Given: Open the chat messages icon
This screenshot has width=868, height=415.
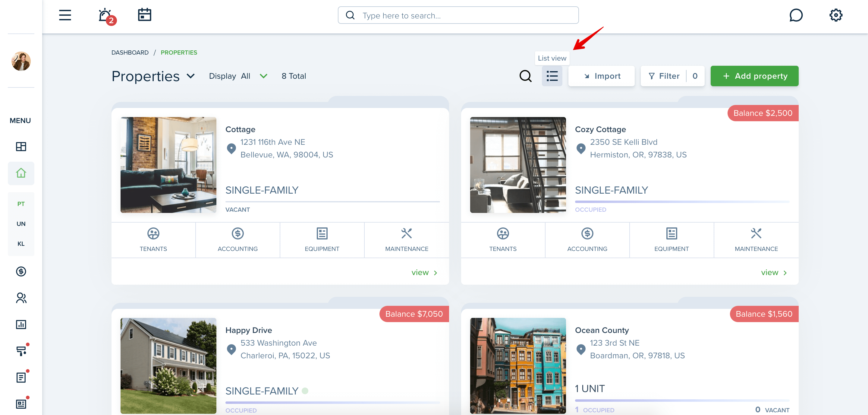Looking at the screenshot, I should tap(796, 15).
